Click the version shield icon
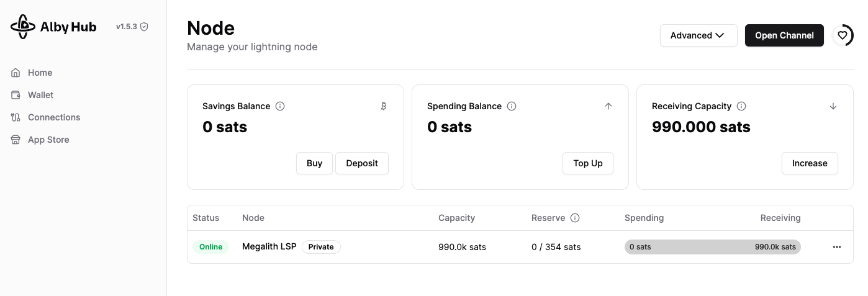This screenshot has height=296, width=868. click(144, 27)
